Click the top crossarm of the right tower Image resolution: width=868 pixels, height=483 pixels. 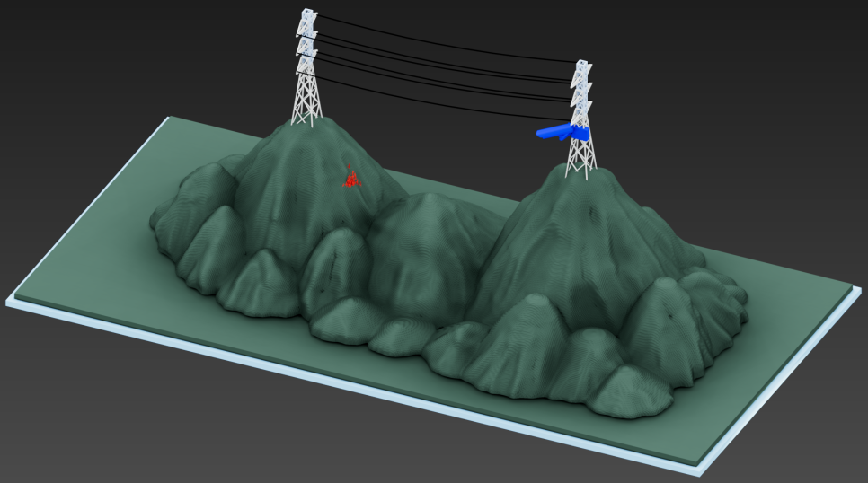(584, 69)
